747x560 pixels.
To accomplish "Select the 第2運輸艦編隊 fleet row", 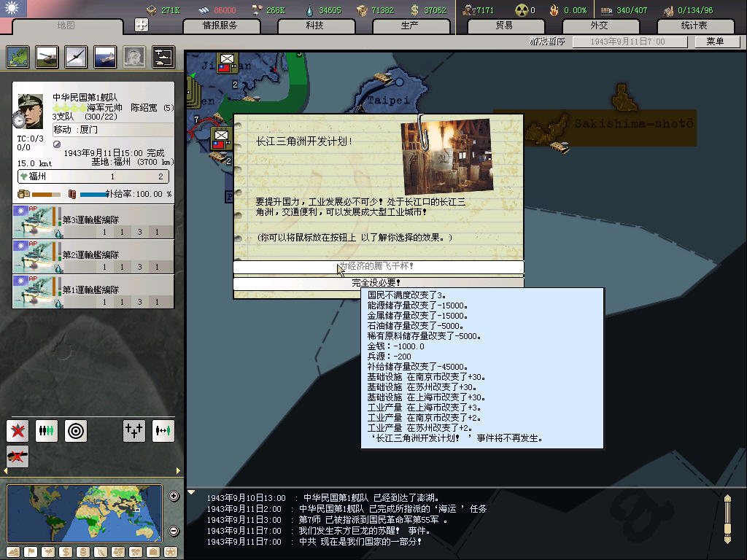I will click(93, 257).
